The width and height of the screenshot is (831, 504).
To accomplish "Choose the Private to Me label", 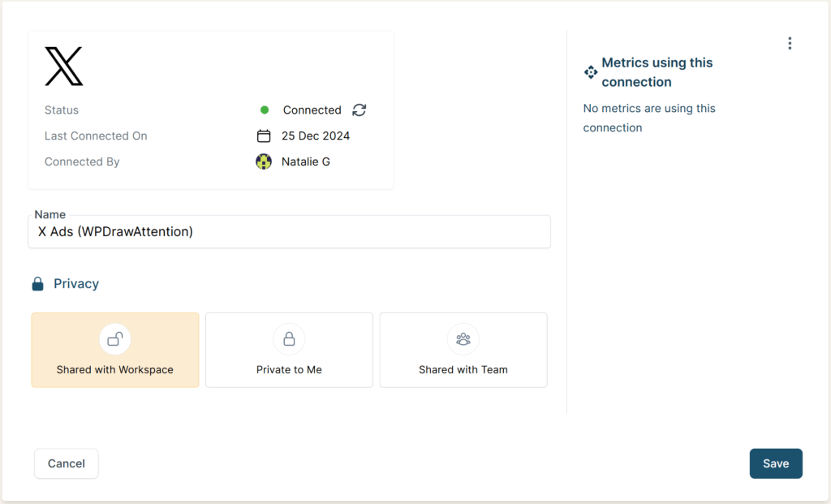I will 289,369.
